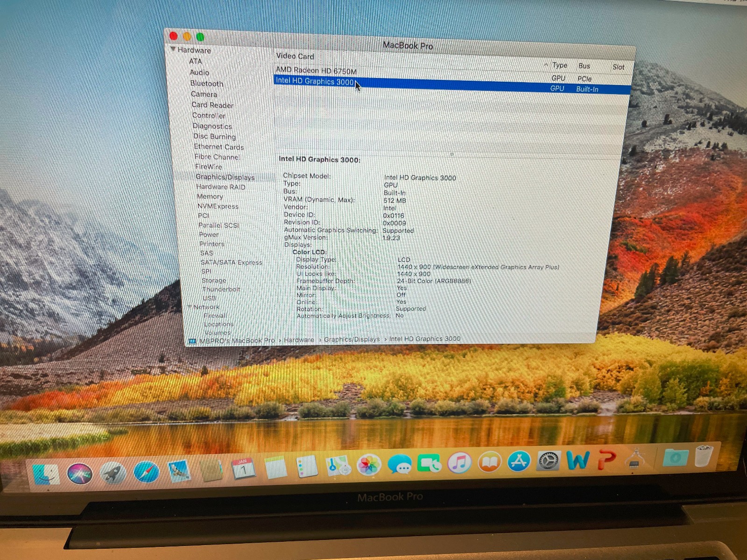Select Audio in the sidebar
Viewport: 747px width, 560px height.
pos(199,72)
